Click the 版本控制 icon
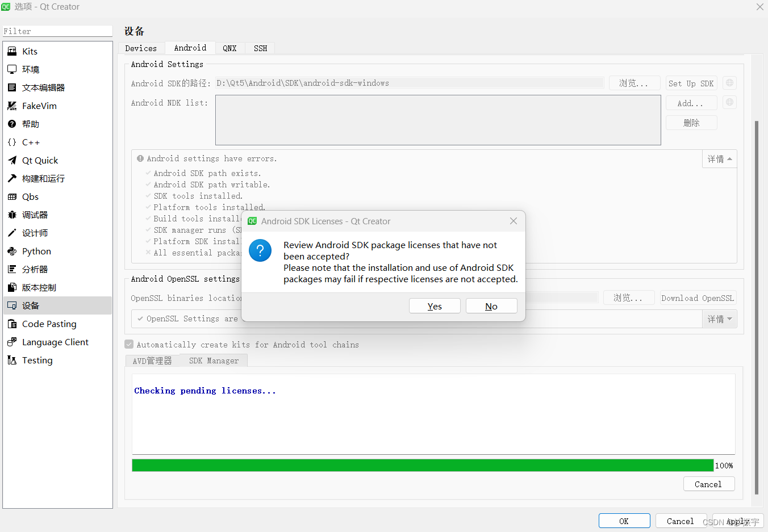 tap(12, 287)
